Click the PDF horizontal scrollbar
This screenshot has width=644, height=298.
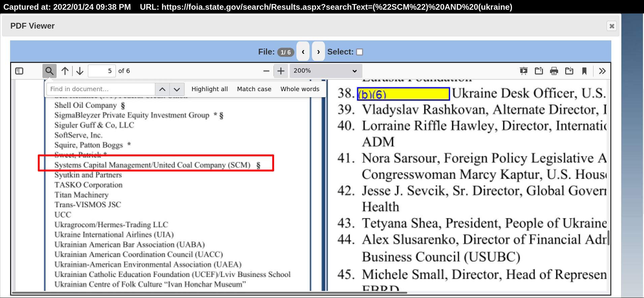point(210,293)
